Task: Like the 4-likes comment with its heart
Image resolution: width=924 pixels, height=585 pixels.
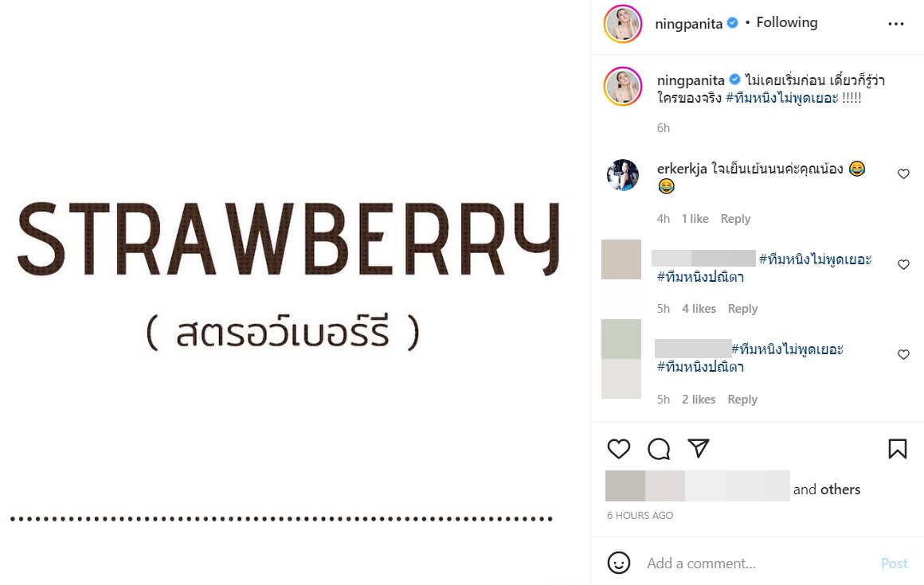Action: 903,264
